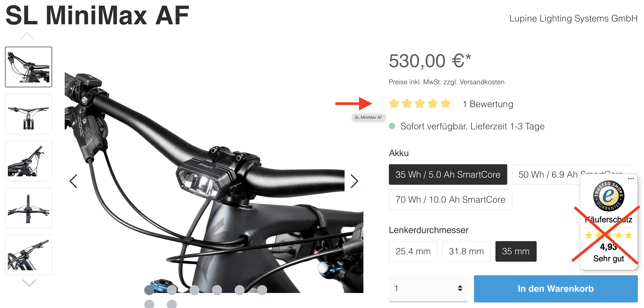This screenshot has height=308, width=644.
Task: Open the quantity selector dropdown
Action: coord(428,288)
